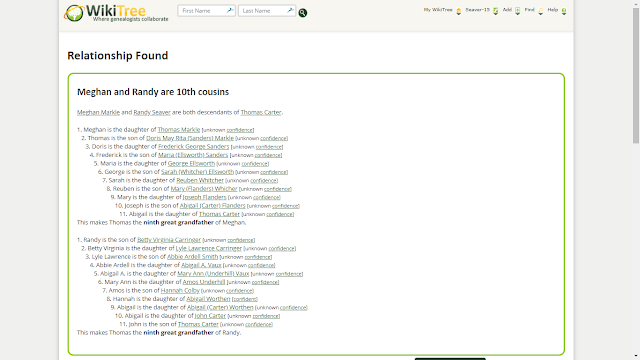Open Amos Underhill profile link
This screenshot has height=360, width=640.
click(204, 282)
